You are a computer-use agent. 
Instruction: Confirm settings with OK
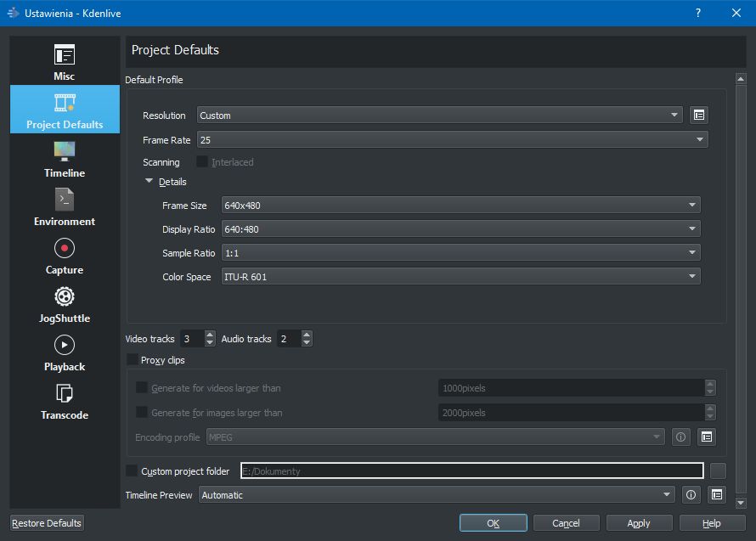pos(494,523)
